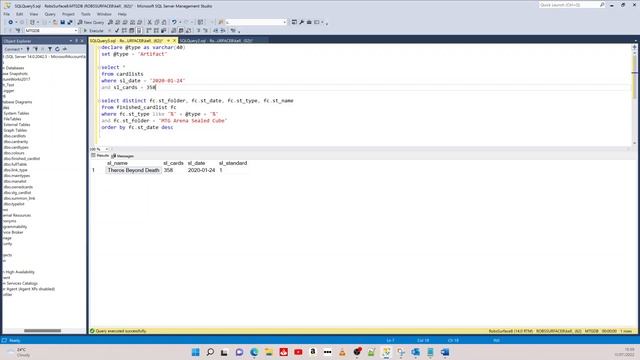Image resolution: width=640 pixels, height=360 pixels.
Task: Select the dbo.manalist table
Action: pyautogui.click(x=15, y=181)
